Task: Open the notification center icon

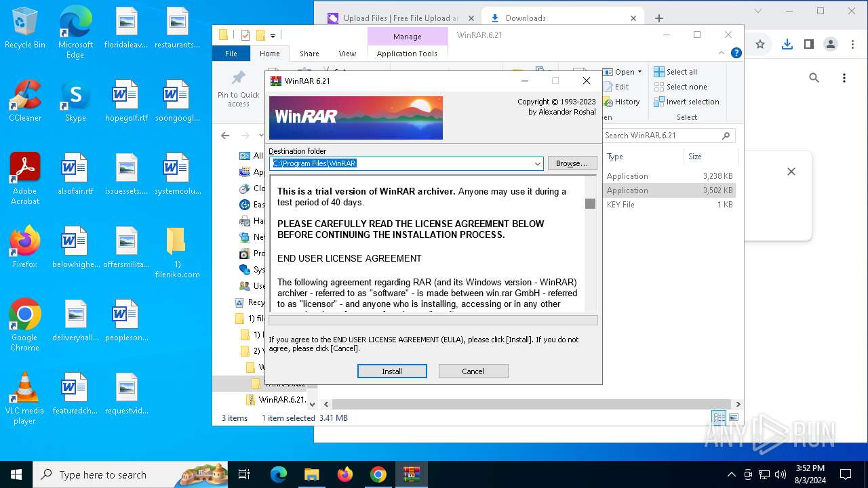Action: tap(846, 474)
